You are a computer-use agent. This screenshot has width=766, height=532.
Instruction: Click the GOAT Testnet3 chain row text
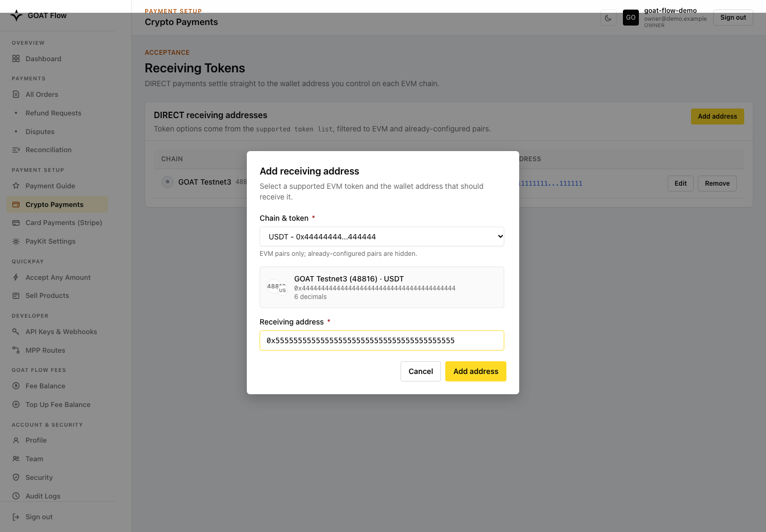click(205, 182)
